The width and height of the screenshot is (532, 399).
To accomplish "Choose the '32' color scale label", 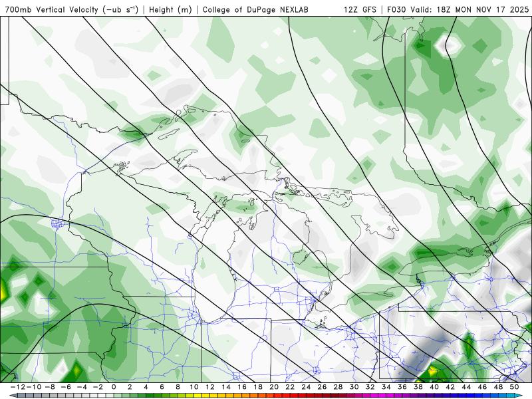I will 370,387.
